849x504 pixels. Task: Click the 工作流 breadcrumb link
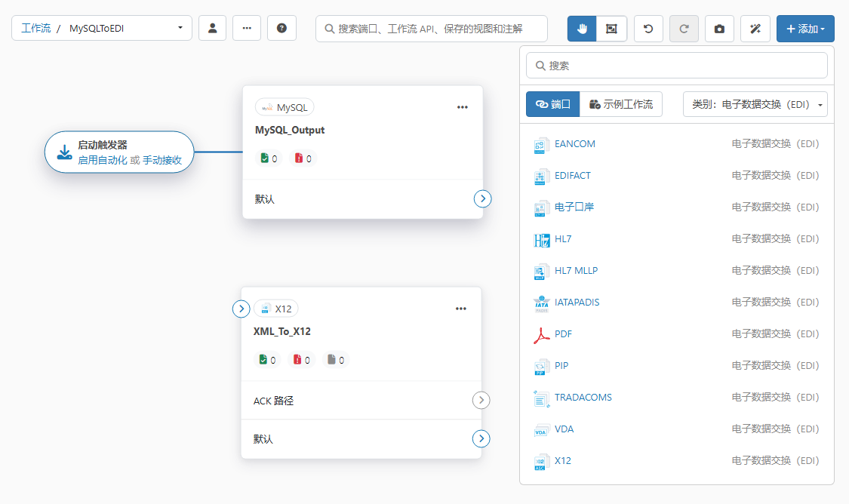pos(36,29)
